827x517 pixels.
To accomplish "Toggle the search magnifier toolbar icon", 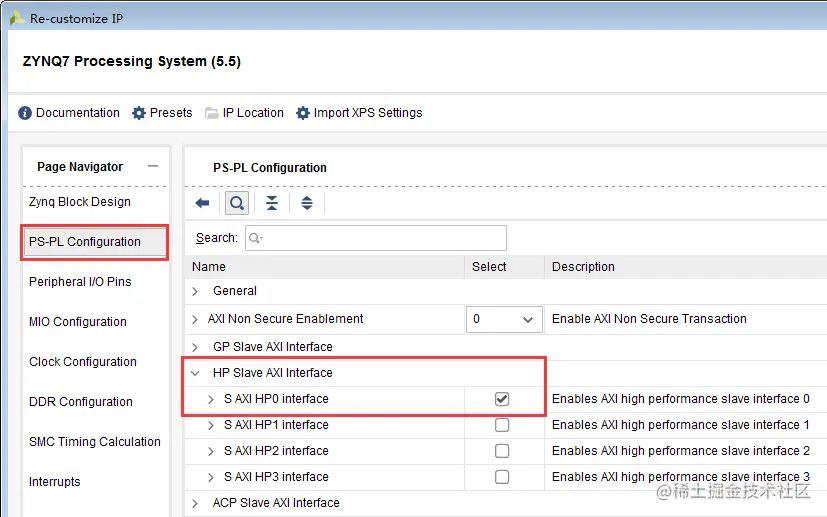I will (x=237, y=203).
